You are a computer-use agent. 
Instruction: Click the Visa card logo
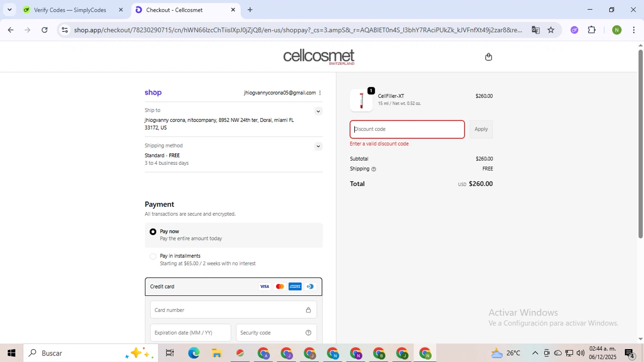tap(264, 286)
